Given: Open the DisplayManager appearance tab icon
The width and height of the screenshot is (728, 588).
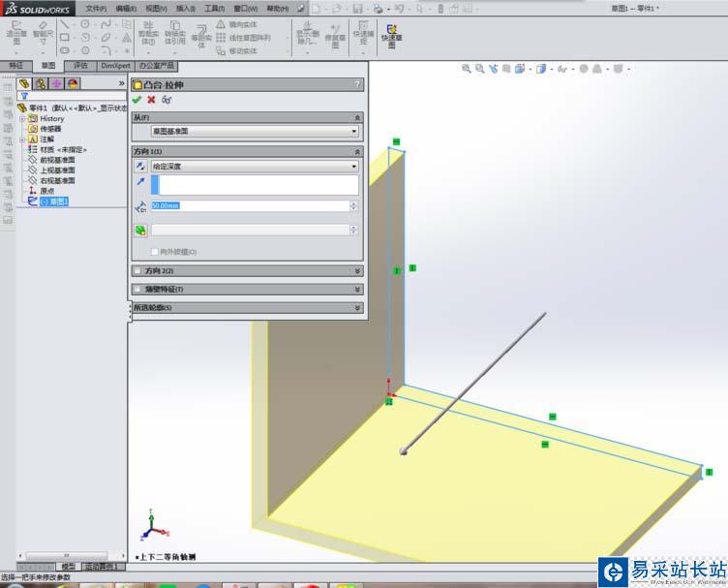Looking at the screenshot, I should pos(73,83).
